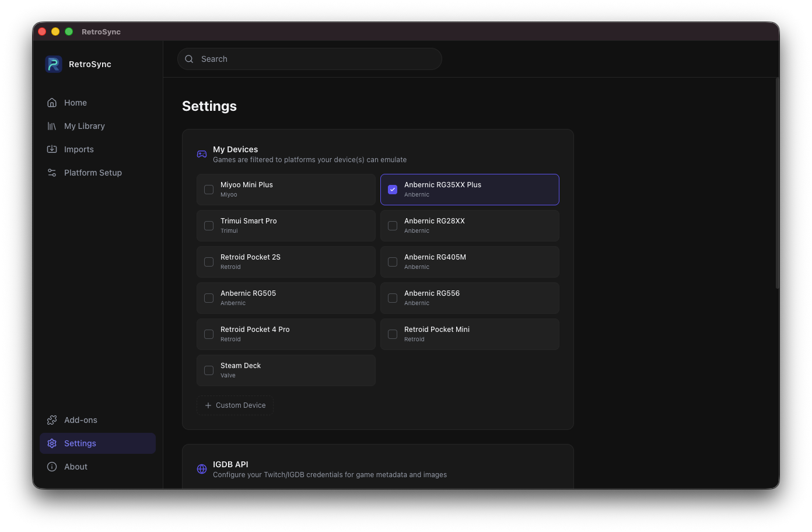Tick the Anbernic RG556 checkbox
The height and width of the screenshot is (532, 812).
pyautogui.click(x=393, y=298)
